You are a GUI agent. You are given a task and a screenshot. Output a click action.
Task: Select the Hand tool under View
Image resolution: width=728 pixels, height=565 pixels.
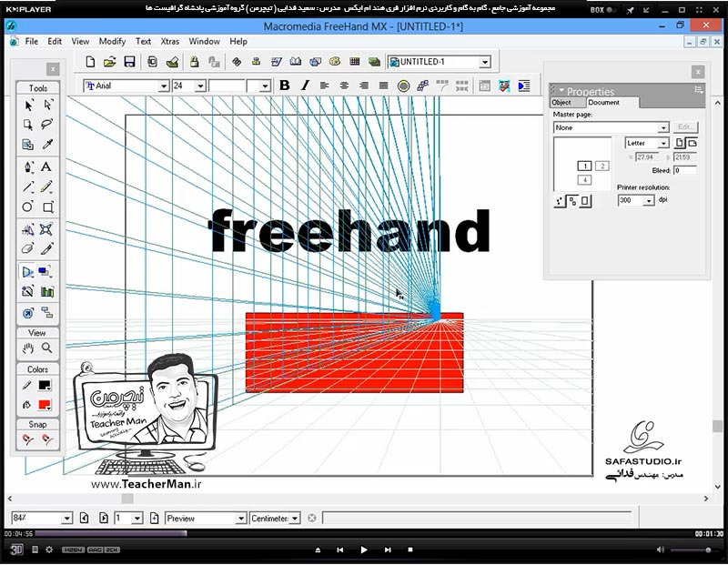click(28, 348)
